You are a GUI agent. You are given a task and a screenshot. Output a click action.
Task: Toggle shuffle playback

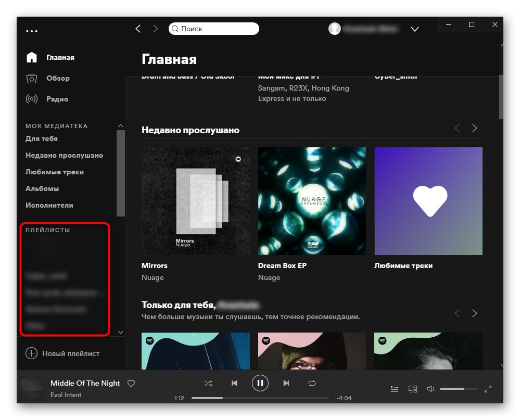coord(208,383)
